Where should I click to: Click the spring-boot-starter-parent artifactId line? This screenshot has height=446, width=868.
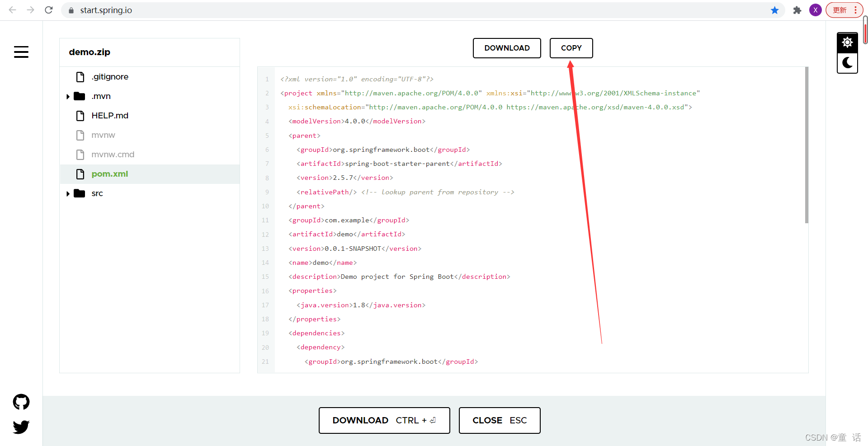[399, 164]
